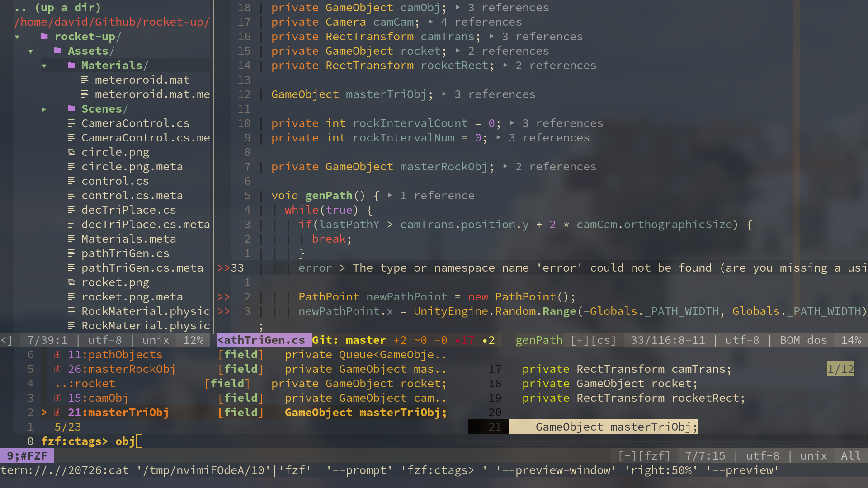Click the tag icon beside 15:camObj
This screenshot has height=488, width=868.
(x=57, y=398)
